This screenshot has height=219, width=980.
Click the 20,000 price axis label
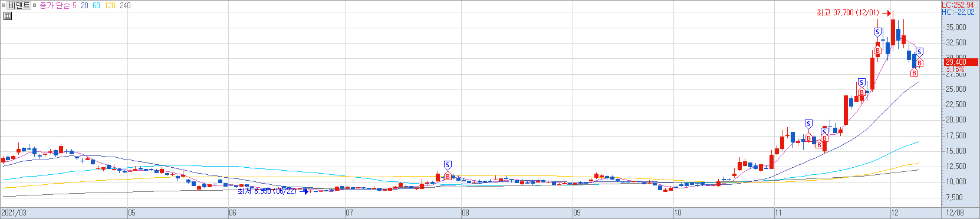955,120
